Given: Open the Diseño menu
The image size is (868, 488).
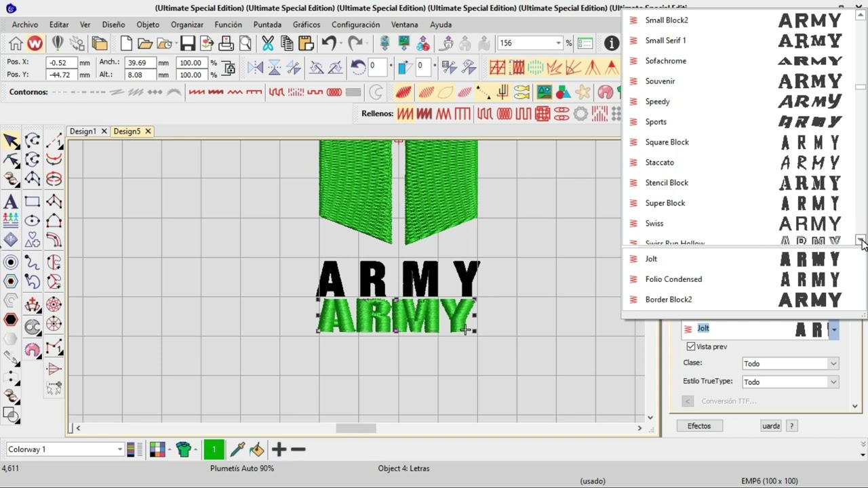Looking at the screenshot, I should click(113, 24).
